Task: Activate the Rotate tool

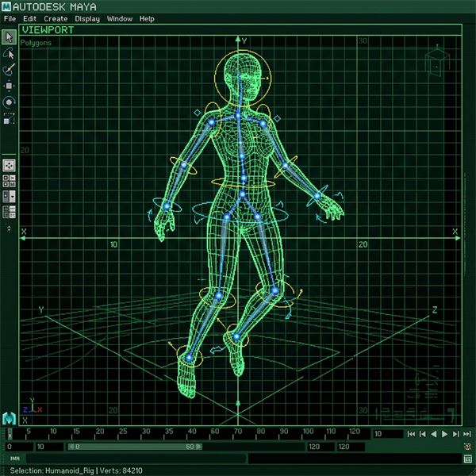Action: 9,102
